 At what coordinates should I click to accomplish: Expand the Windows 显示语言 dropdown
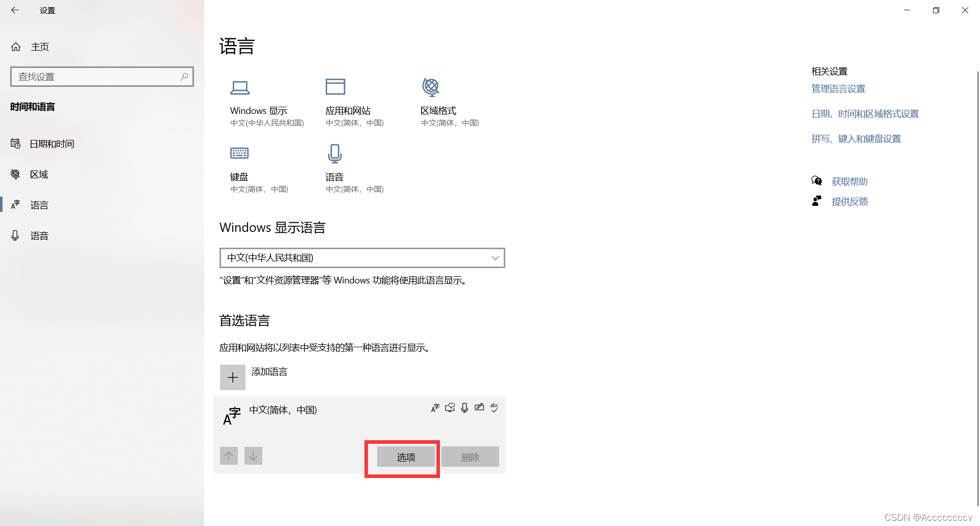tap(362, 258)
